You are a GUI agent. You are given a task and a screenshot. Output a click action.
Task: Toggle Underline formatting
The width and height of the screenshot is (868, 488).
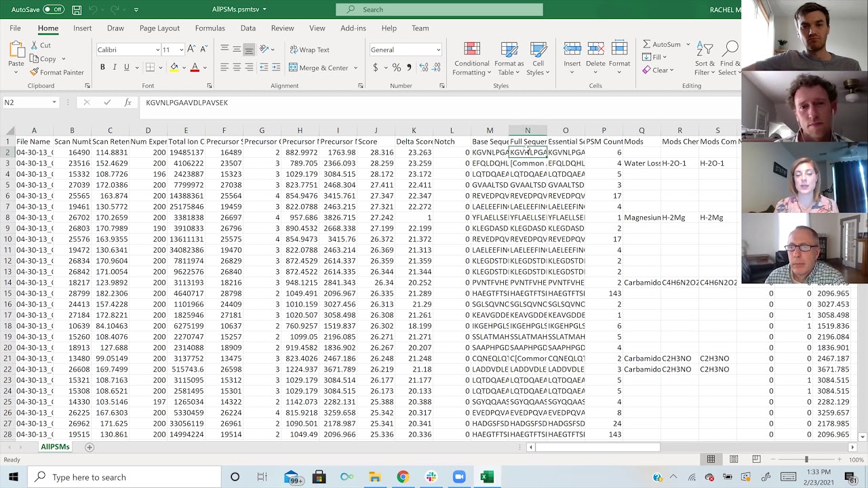(x=126, y=67)
